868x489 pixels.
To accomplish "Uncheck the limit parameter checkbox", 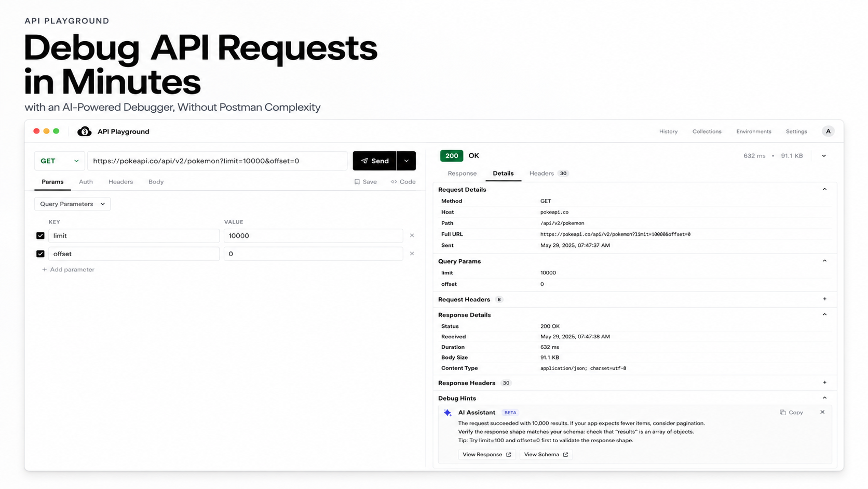I will tap(40, 236).
